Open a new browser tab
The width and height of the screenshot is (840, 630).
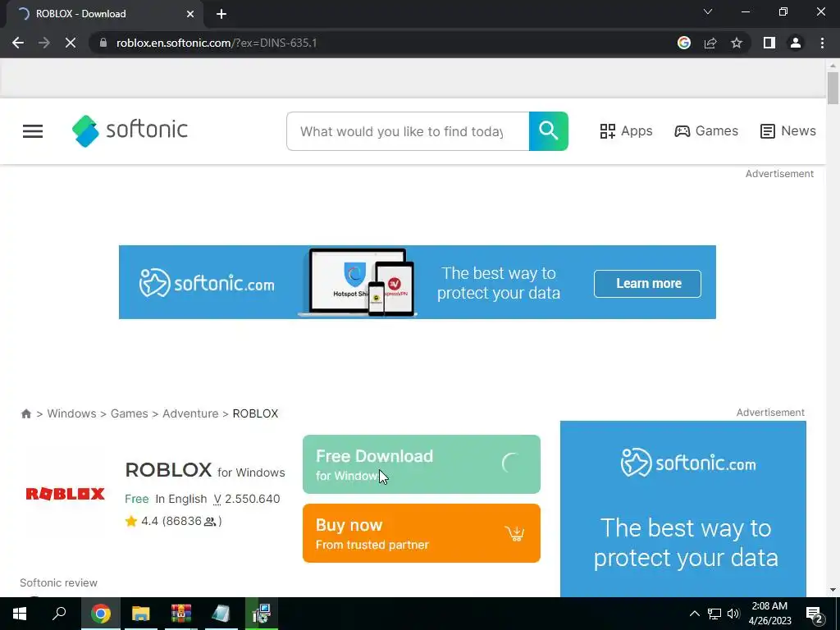coord(221,14)
